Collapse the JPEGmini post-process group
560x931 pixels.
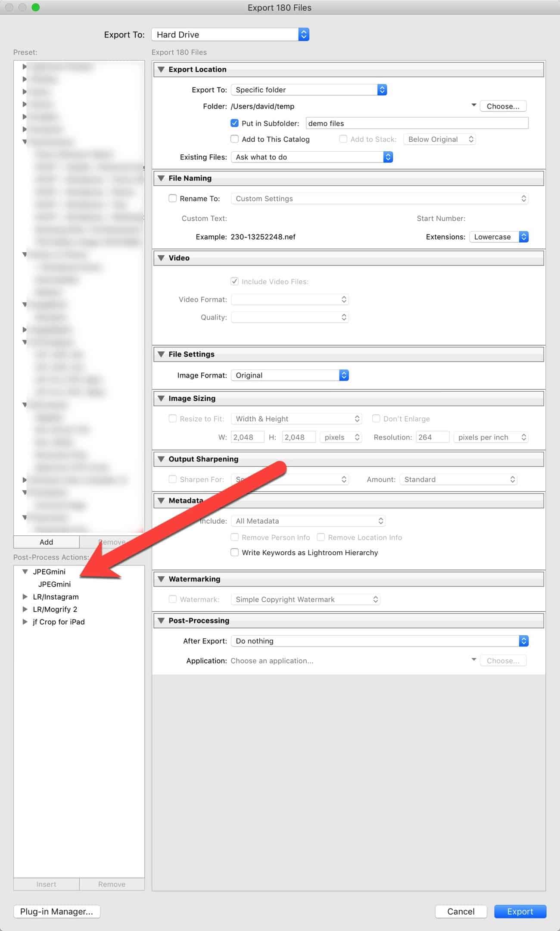(25, 572)
